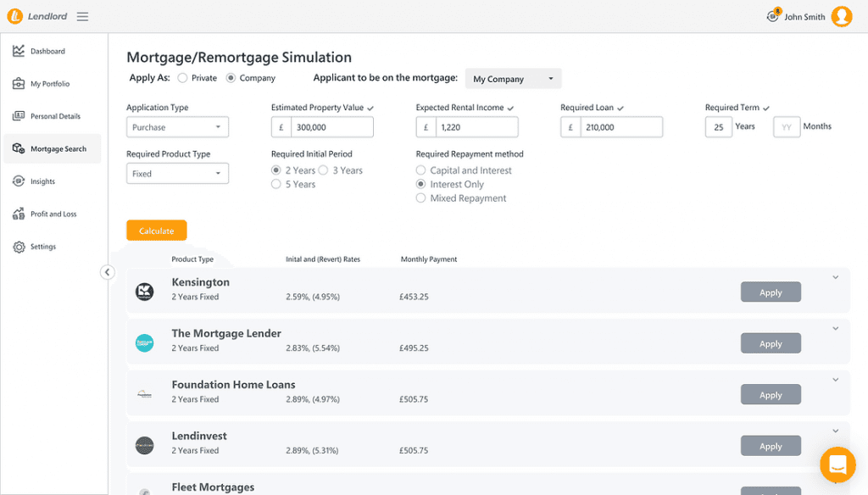Select Company as applicant type
The height and width of the screenshot is (495, 868).
[231, 78]
